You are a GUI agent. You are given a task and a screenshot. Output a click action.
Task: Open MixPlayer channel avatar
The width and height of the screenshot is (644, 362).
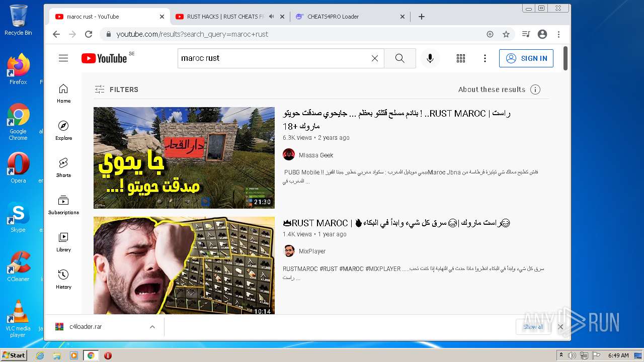coord(289,251)
